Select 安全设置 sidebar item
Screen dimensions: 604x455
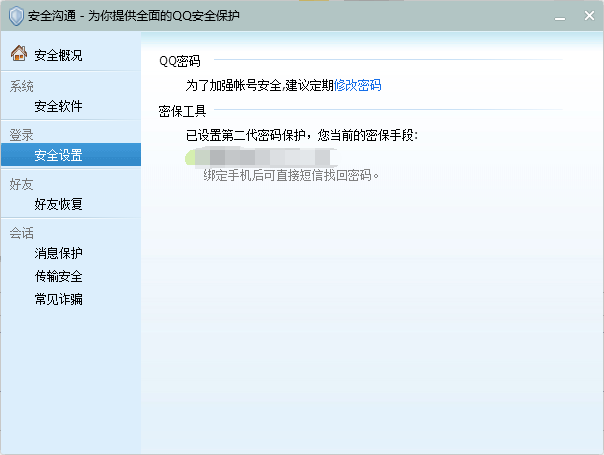click(71, 155)
